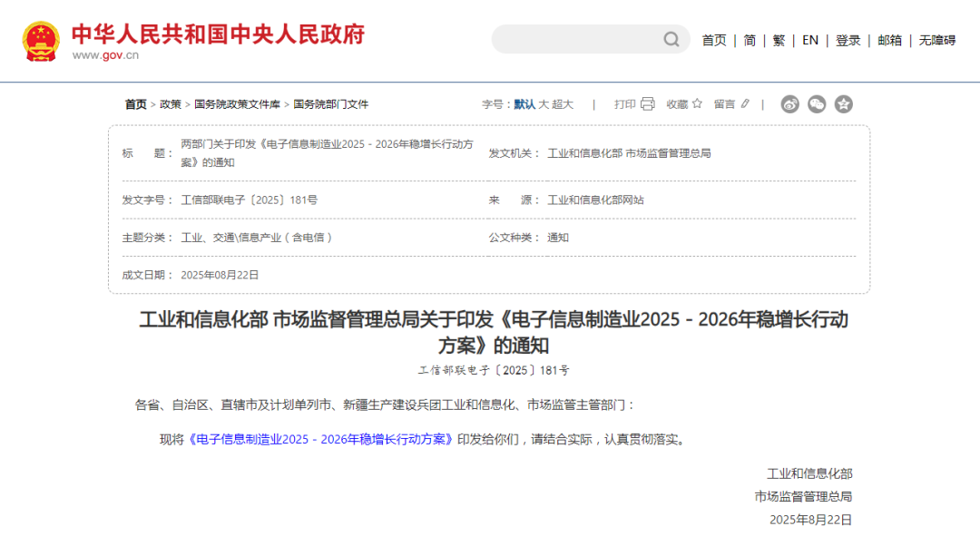The image size is (980, 546).
Task: Click the printer icon
Action: [x=648, y=103]
